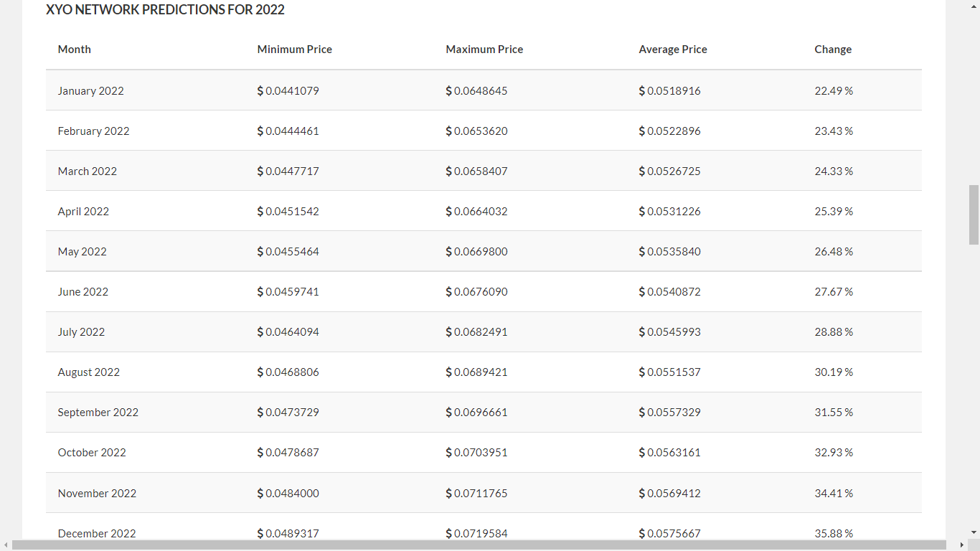Image resolution: width=980 pixels, height=551 pixels.
Task: Click the scroll-down arrow of vertical scrollbar
Action: pyautogui.click(x=974, y=532)
